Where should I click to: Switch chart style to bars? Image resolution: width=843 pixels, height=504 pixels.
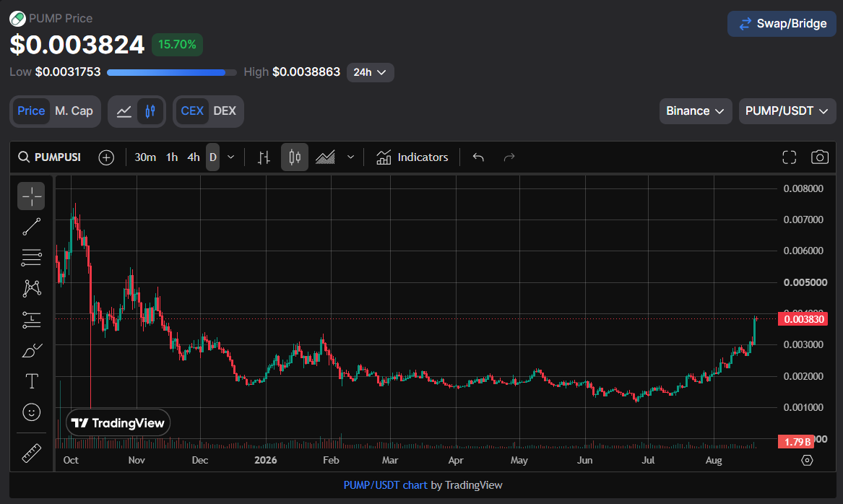click(x=264, y=157)
